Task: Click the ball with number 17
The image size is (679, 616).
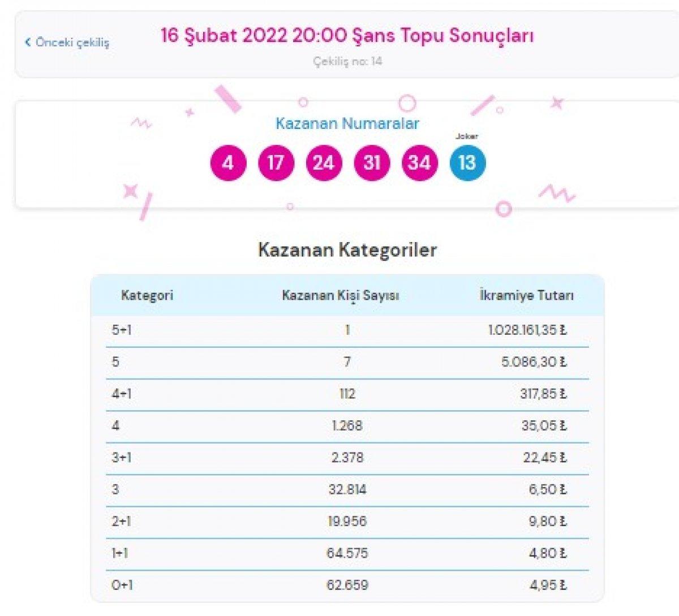Action: click(275, 162)
